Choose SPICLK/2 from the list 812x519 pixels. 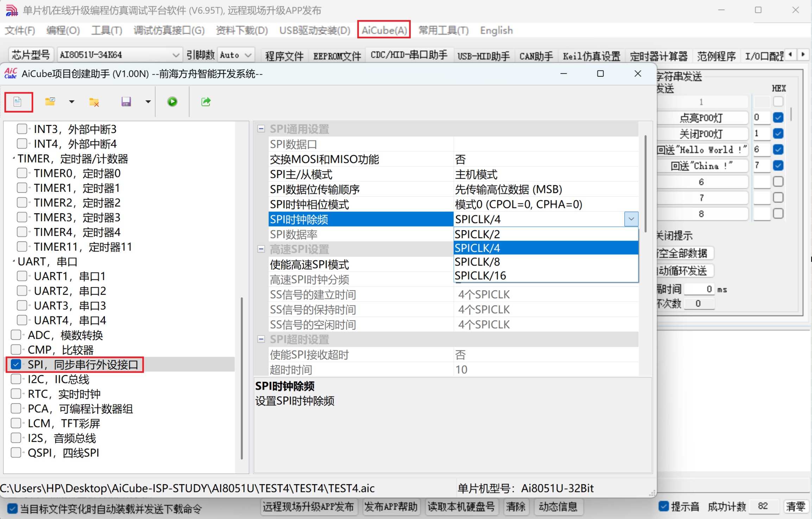click(546, 234)
